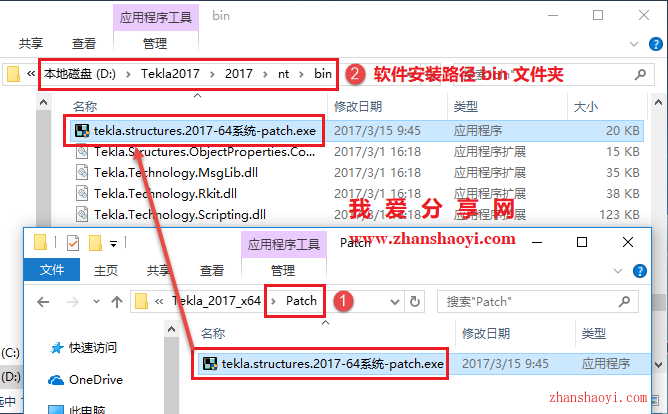The image size is (668, 414).
Task: Open recent locations dropdown in Patch window
Action: click(x=97, y=302)
